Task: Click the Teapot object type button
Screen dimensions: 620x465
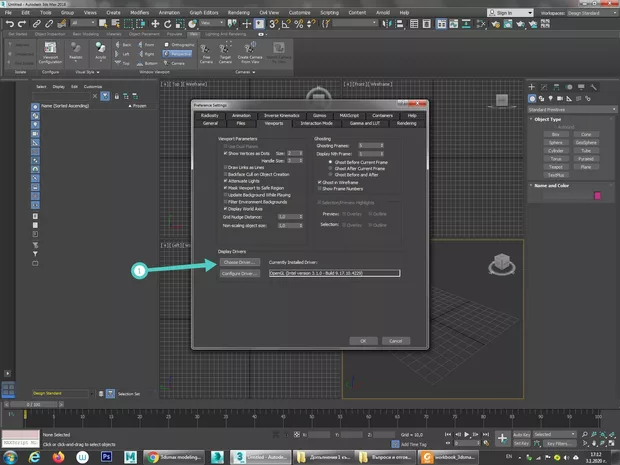Action: 554,166
